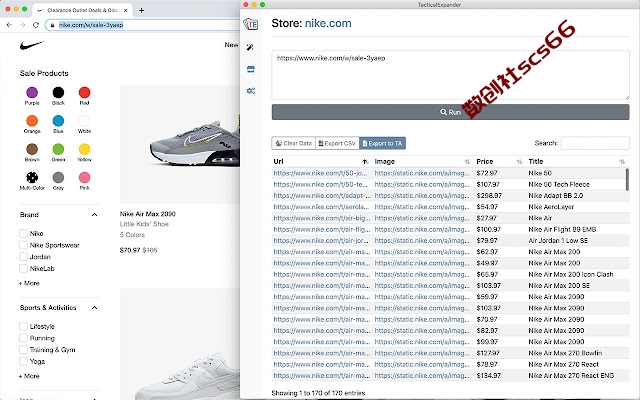This screenshot has width=640, height=400.
Task: Open image link for Nike Adapt BB 2.0
Action: (x=422, y=196)
